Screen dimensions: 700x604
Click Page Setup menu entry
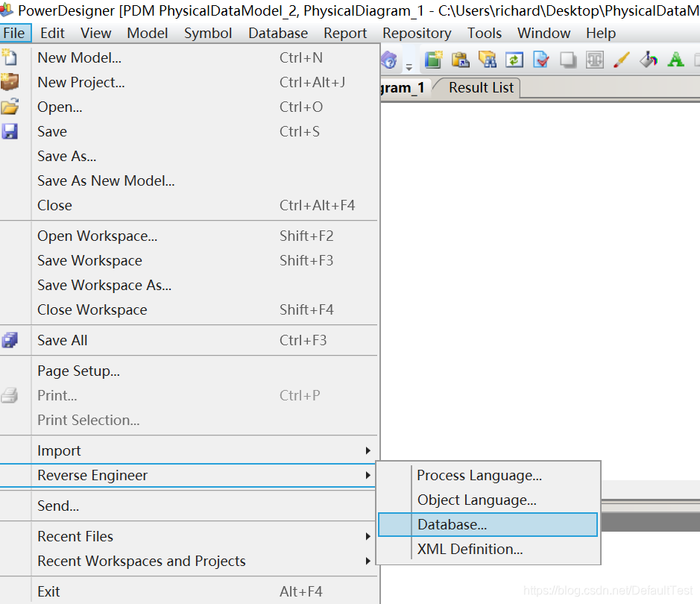coord(78,371)
